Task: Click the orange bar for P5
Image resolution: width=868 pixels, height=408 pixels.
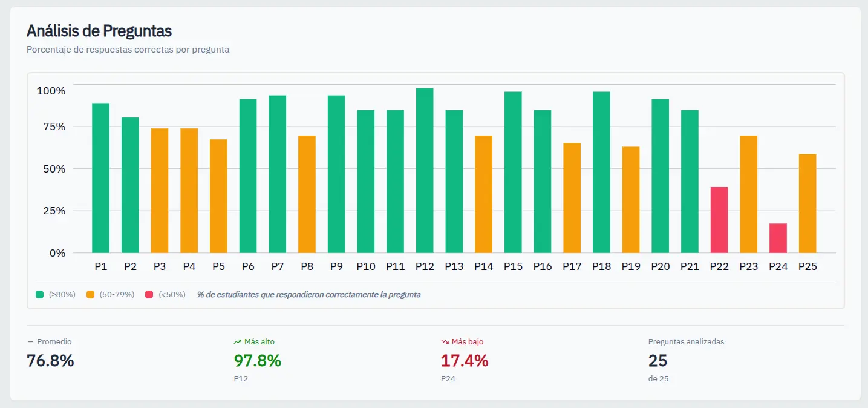Action: (218, 196)
